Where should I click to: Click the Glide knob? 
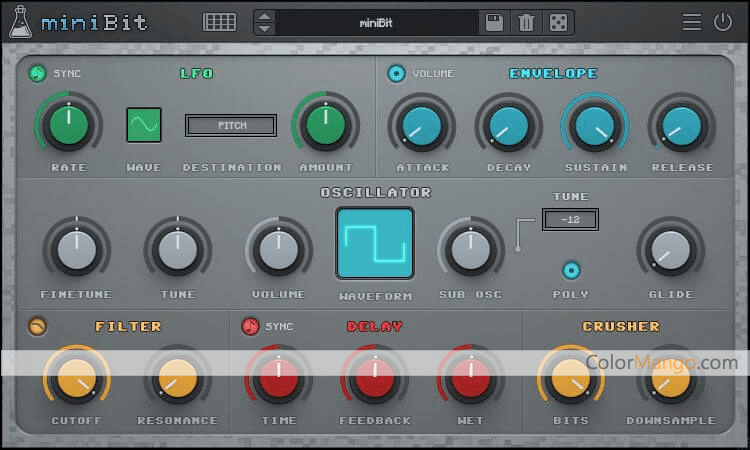tap(671, 250)
